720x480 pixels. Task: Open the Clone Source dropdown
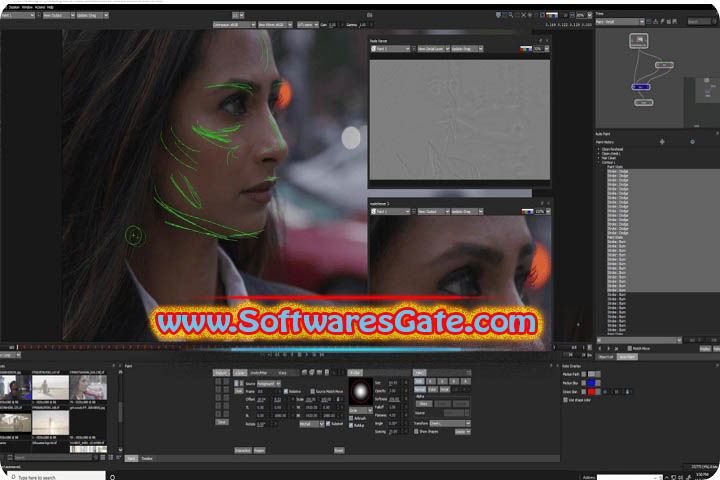coord(269,383)
